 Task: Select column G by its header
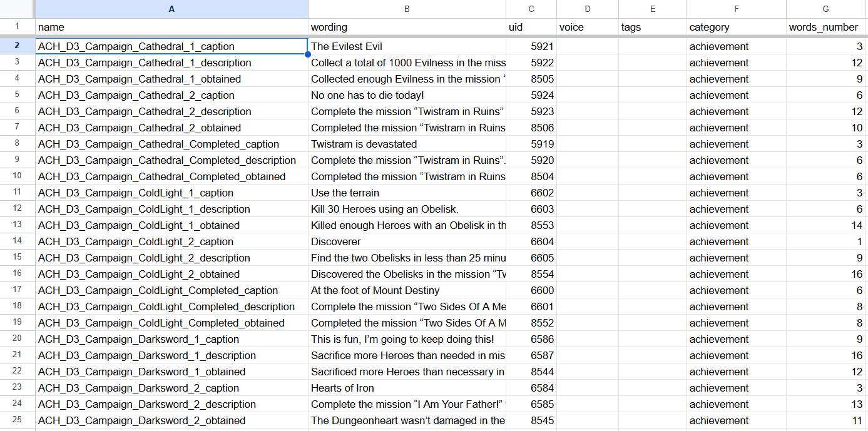click(x=826, y=9)
